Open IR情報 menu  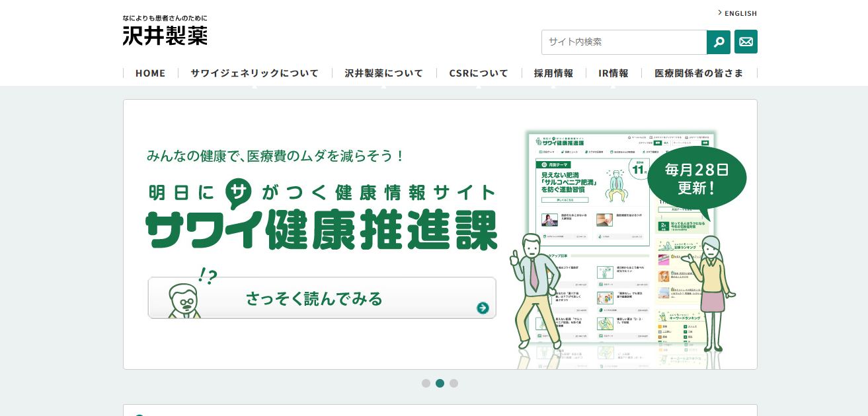coord(613,73)
